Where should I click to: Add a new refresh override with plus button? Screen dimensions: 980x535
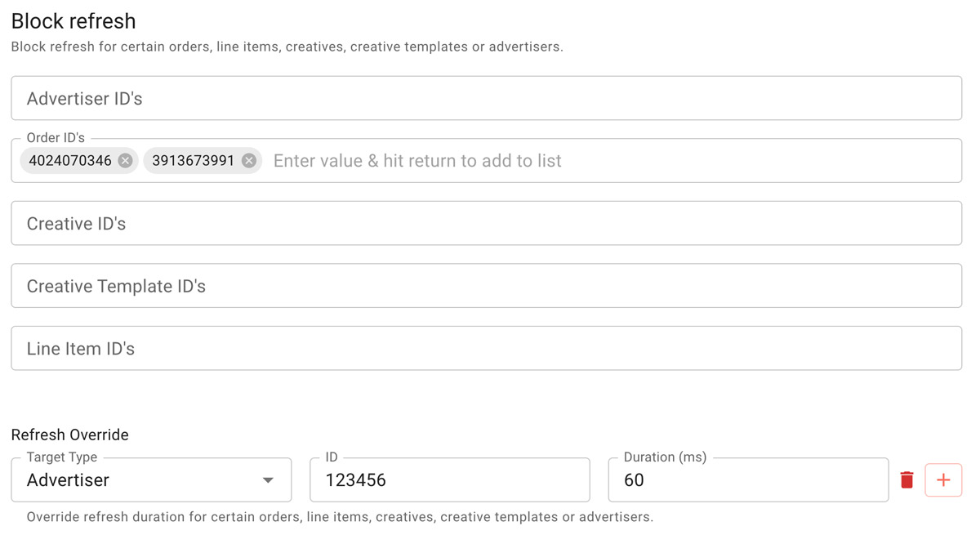(943, 480)
